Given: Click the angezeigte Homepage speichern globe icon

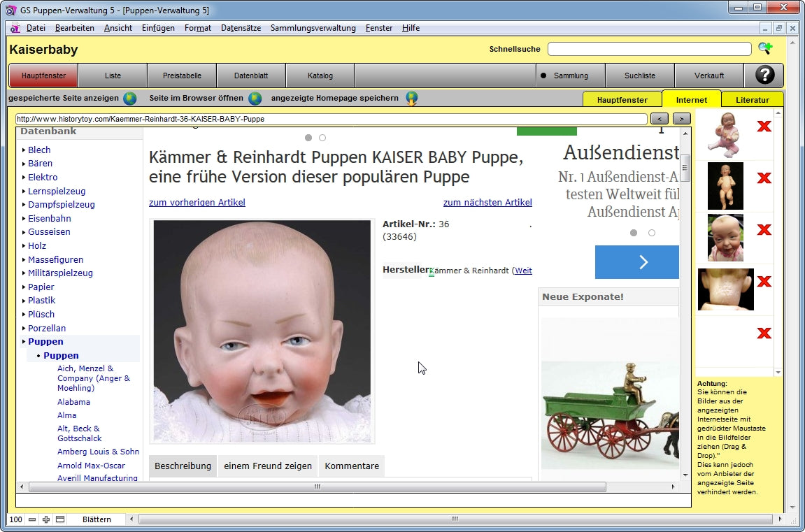Looking at the screenshot, I should (x=412, y=99).
